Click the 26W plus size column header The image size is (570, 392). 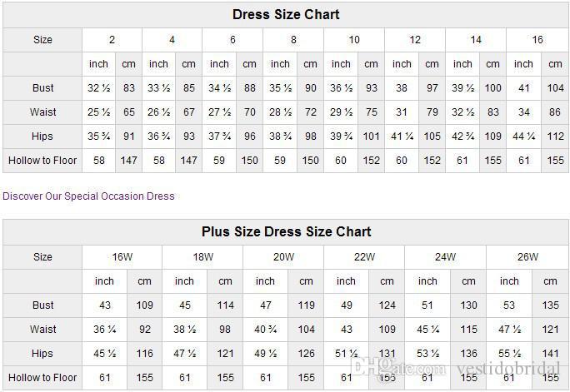[527, 257]
